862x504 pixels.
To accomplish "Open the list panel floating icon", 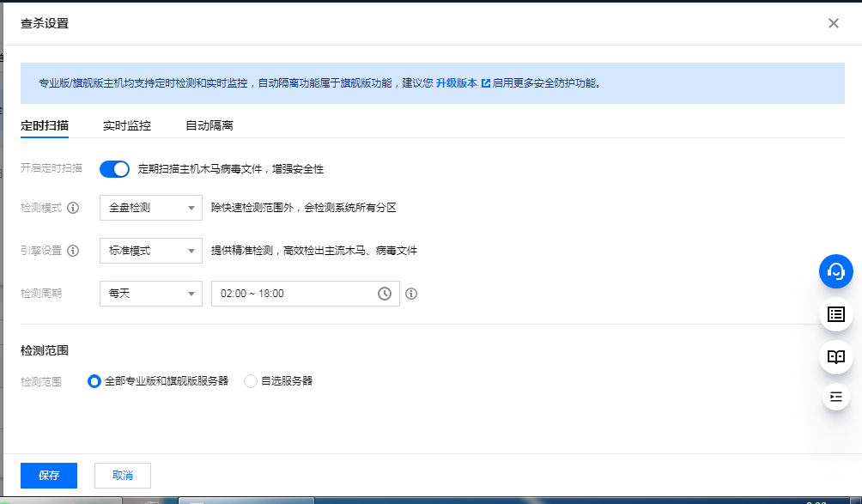I will click(x=835, y=314).
